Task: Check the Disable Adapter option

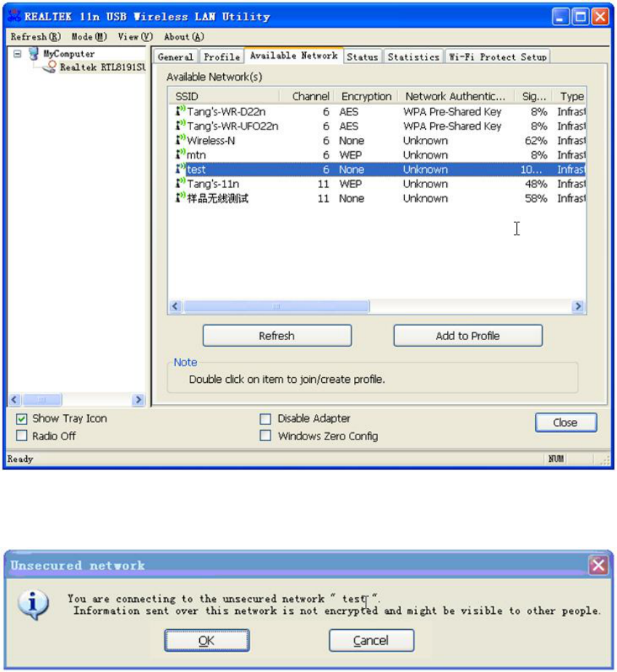Action: [x=265, y=418]
